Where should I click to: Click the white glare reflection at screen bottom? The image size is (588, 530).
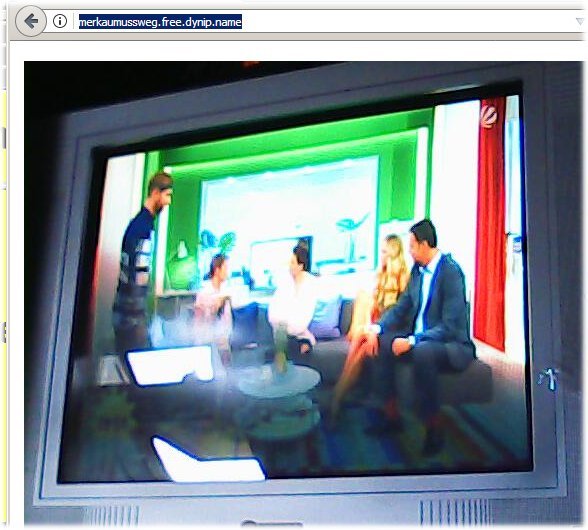[208, 460]
